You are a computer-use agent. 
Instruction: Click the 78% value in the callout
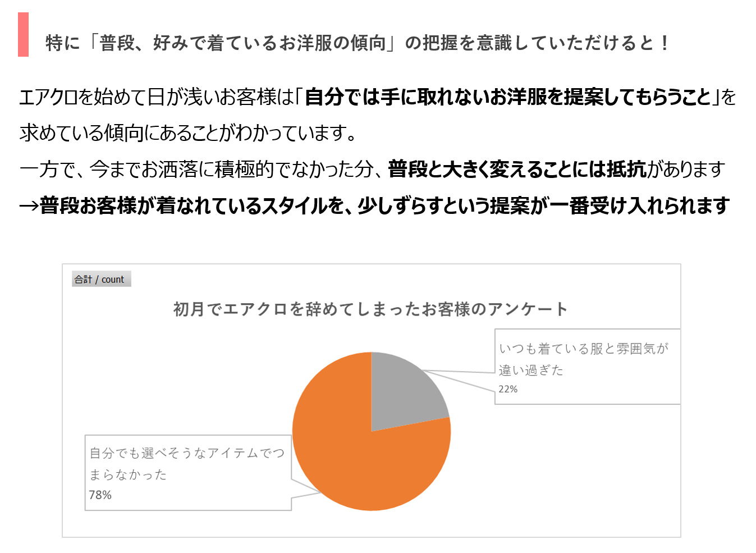click(x=100, y=495)
